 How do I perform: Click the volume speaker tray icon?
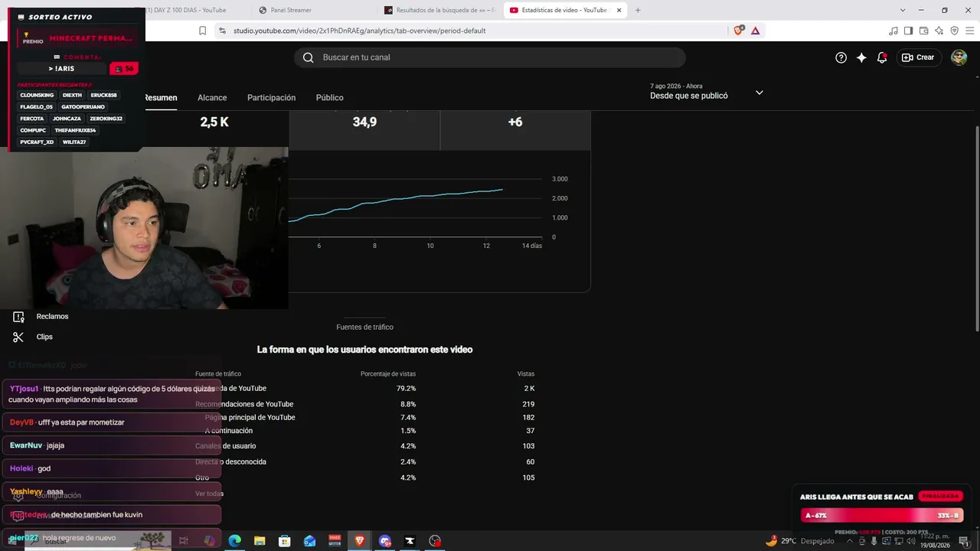pyautogui.click(x=910, y=541)
